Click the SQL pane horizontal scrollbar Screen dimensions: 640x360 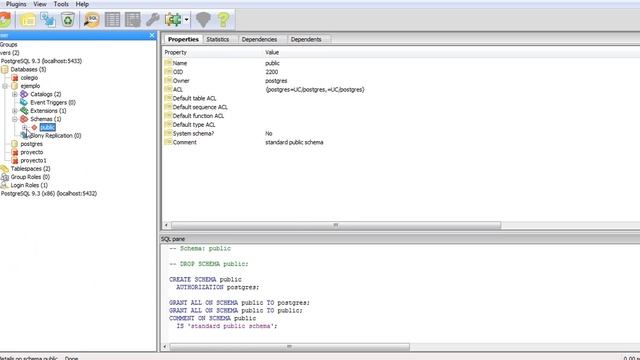[289, 347]
